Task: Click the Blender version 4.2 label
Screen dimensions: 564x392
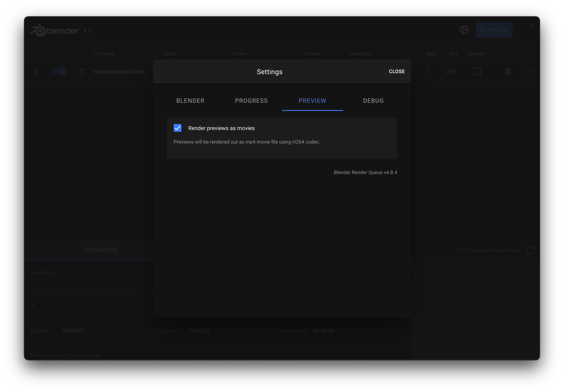Action: coord(87,30)
